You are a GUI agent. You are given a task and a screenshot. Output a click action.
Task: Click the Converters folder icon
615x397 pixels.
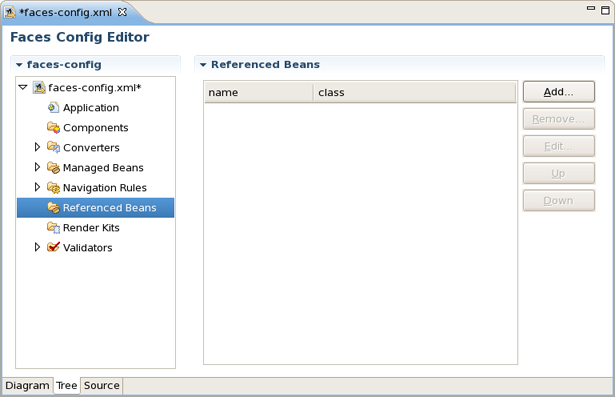(x=53, y=148)
